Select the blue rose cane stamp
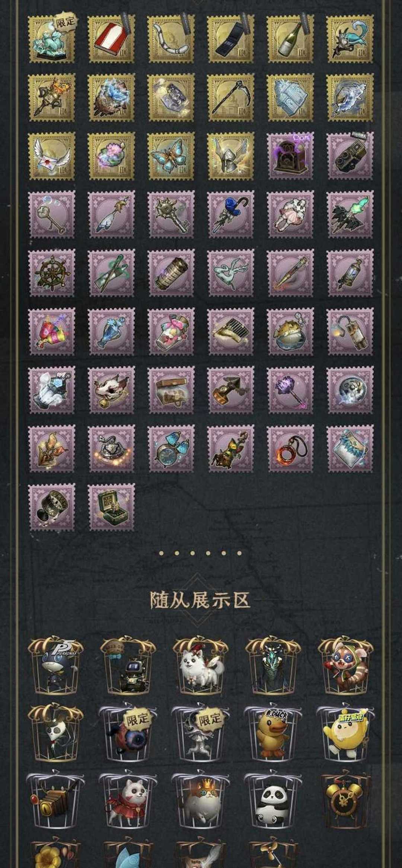The width and height of the screenshot is (402, 868). coord(231,214)
